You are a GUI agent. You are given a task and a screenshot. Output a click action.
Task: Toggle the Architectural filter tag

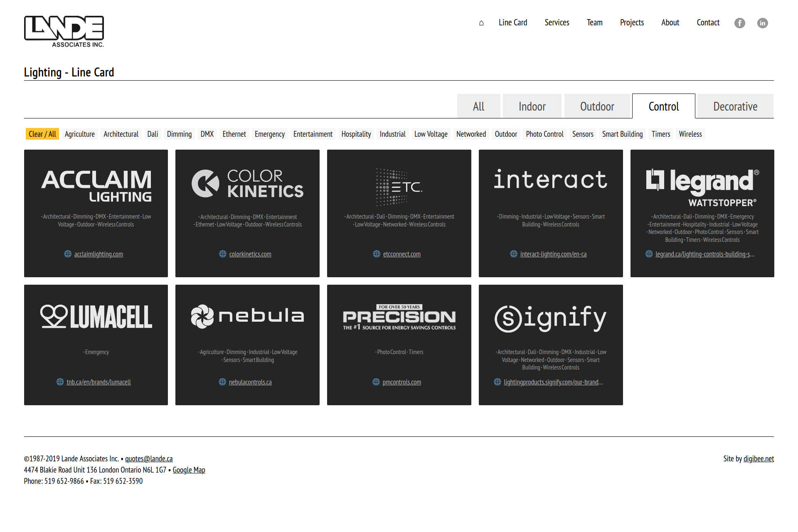pyautogui.click(x=121, y=134)
